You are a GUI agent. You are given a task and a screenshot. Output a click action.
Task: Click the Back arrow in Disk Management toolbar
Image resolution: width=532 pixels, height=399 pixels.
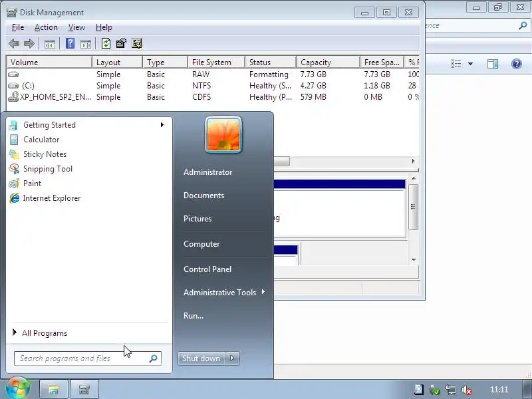click(14, 43)
